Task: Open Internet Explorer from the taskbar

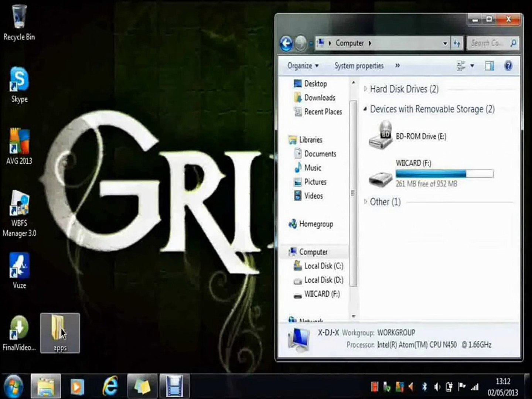Action: pyautogui.click(x=110, y=386)
